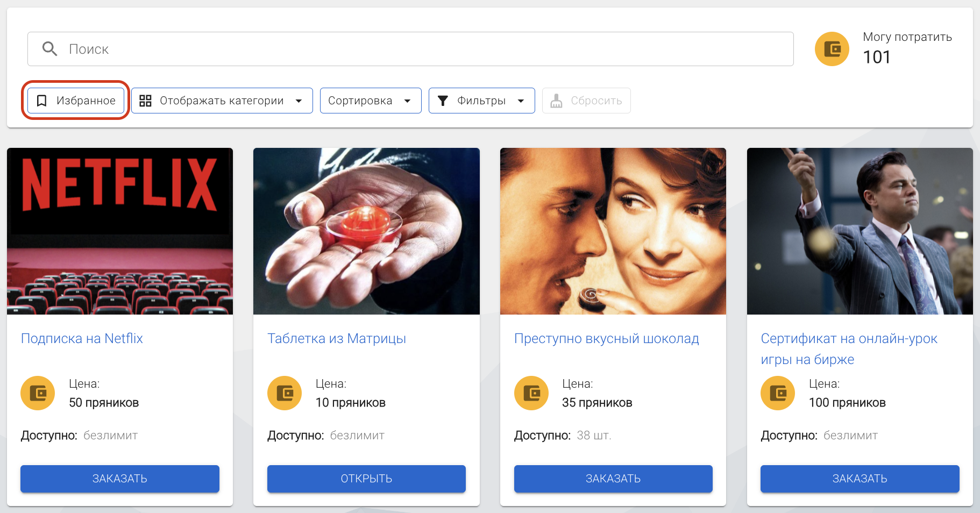Open the Netflix product image
Viewport: 980px width, 513px height.
pyautogui.click(x=120, y=231)
